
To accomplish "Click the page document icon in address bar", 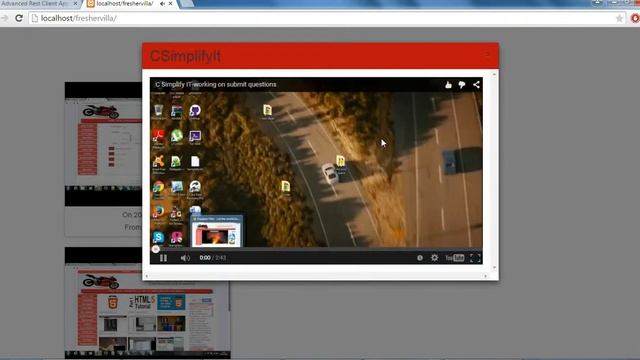I will point(35,18).
